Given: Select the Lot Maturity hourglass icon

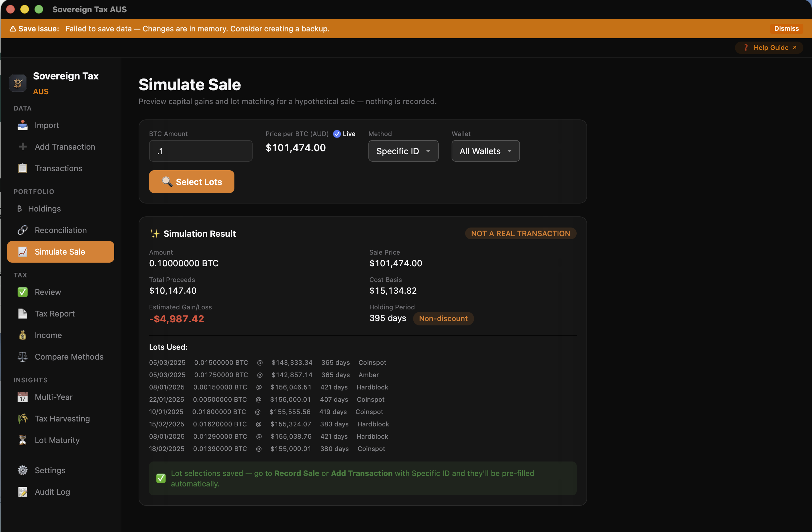Looking at the screenshot, I should click(22, 440).
